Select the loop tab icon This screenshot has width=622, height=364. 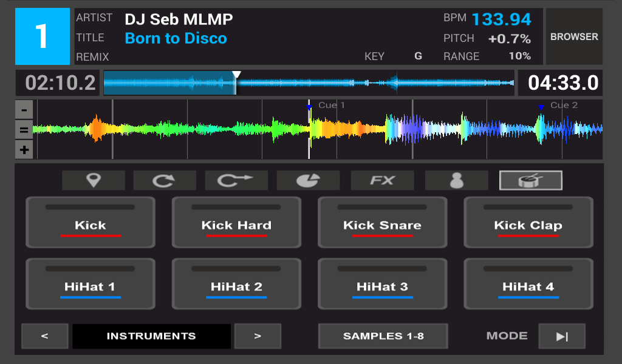(x=165, y=180)
